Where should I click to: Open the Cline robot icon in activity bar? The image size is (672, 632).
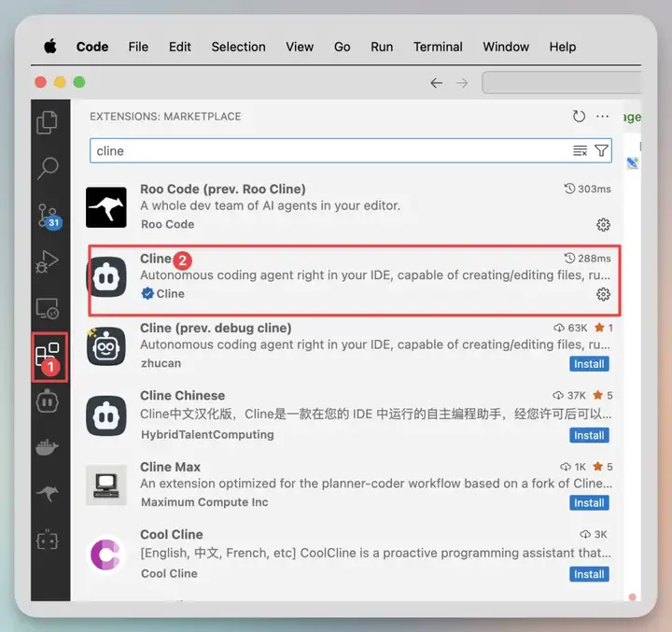(48, 401)
